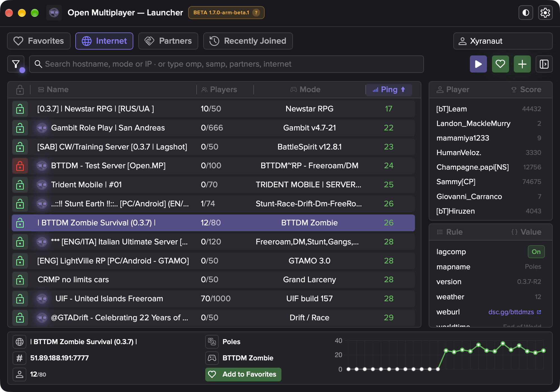The height and width of the screenshot is (392, 560).
Task: Click the red lock on BTTDM Test Server
Action: pos(20,165)
